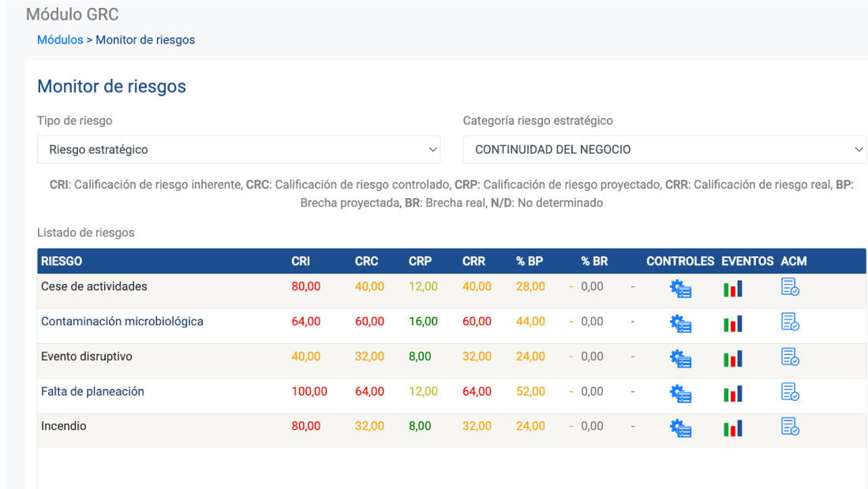This screenshot has width=868, height=489.
Task: View events chart icon for Falta de planeación
Action: 733,394
